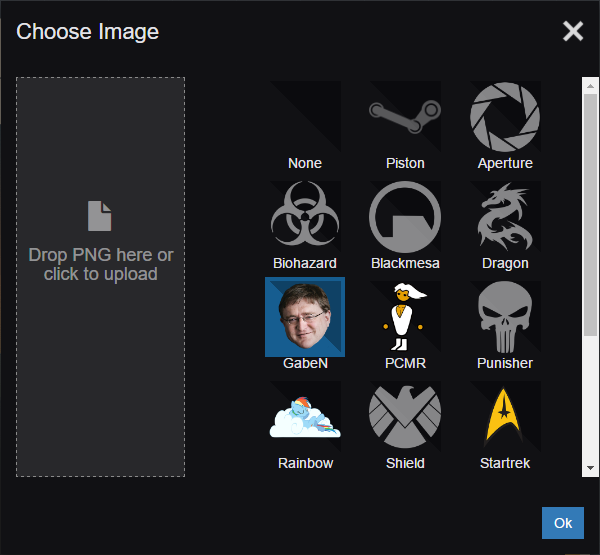Choose the Blackmesa logo image
The height and width of the screenshot is (555, 600).
[x=405, y=216]
